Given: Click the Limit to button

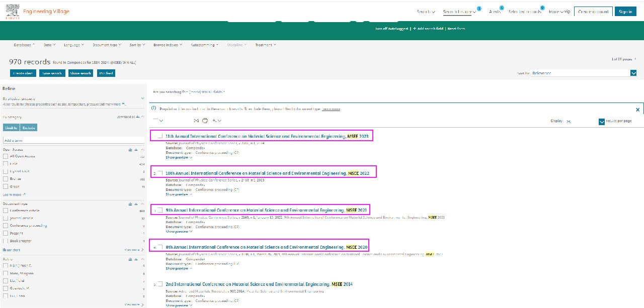Looking at the screenshot, I should click(x=12, y=128).
